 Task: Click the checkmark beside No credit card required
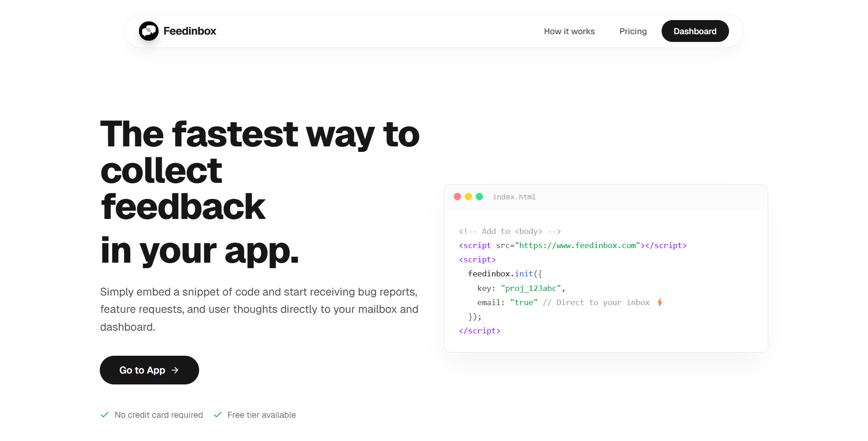[x=104, y=415]
